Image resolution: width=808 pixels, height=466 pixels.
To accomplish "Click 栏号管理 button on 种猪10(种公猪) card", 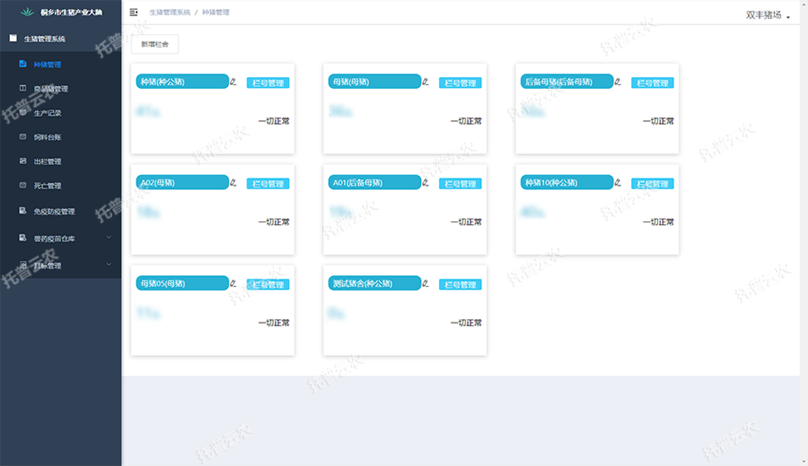I will tap(652, 184).
